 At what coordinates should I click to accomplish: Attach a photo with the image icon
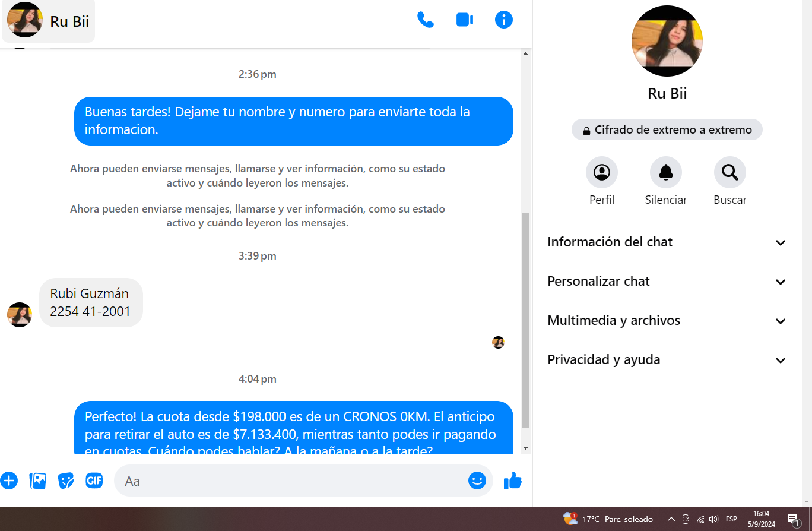[x=37, y=481]
